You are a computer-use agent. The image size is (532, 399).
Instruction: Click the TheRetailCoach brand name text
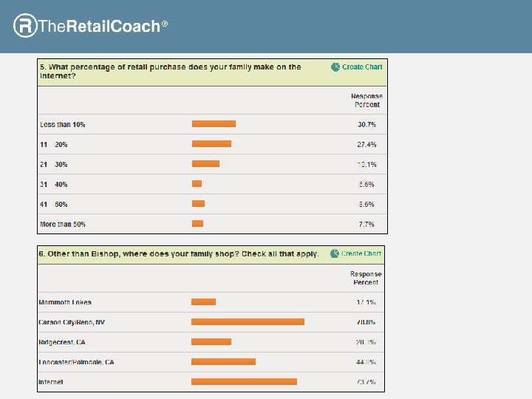click(x=99, y=27)
